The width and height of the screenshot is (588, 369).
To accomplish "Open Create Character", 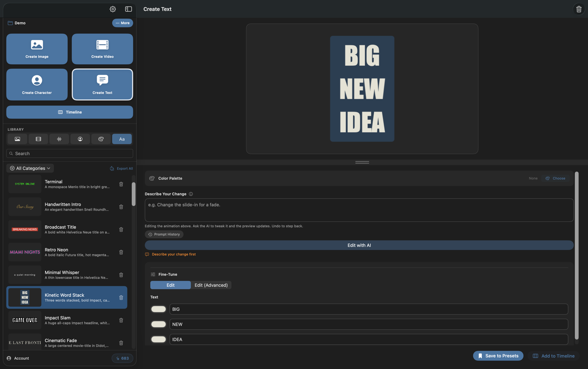I will coord(37,85).
